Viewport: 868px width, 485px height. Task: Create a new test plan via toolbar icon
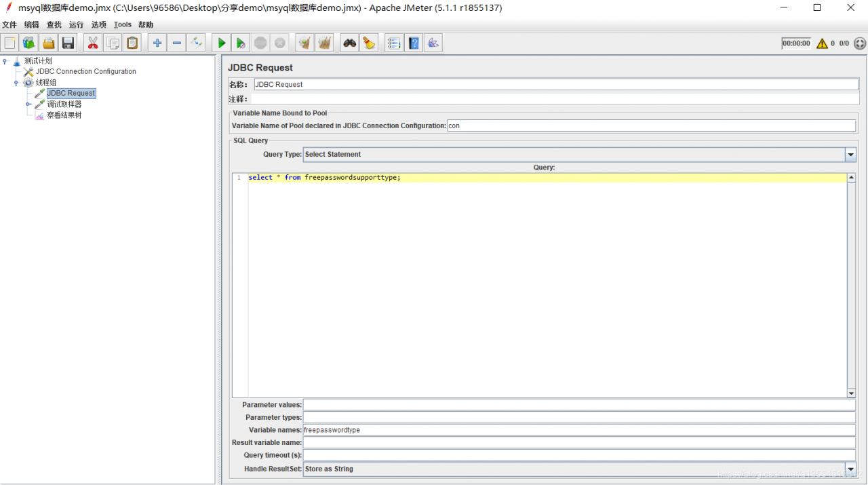[x=10, y=43]
